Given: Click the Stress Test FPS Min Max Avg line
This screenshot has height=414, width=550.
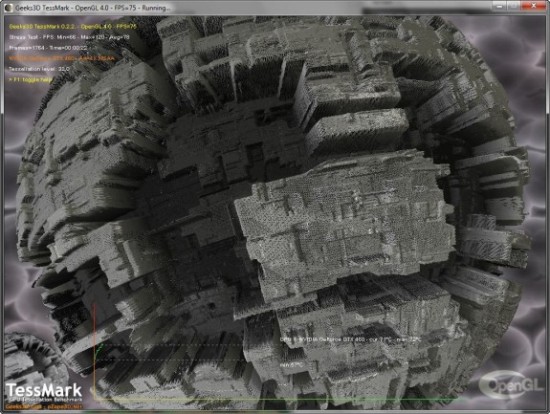Looking at the screenshot, I should click(69, 37).
